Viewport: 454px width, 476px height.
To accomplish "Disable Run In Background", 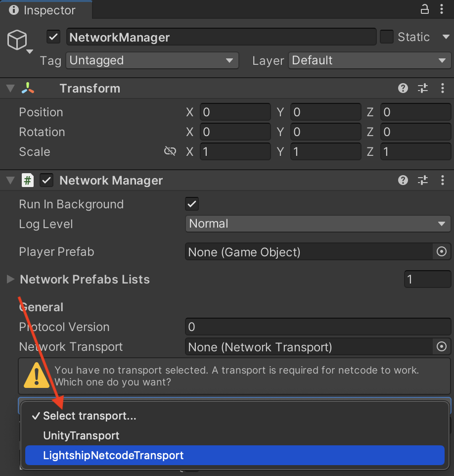I will point(192,203).
